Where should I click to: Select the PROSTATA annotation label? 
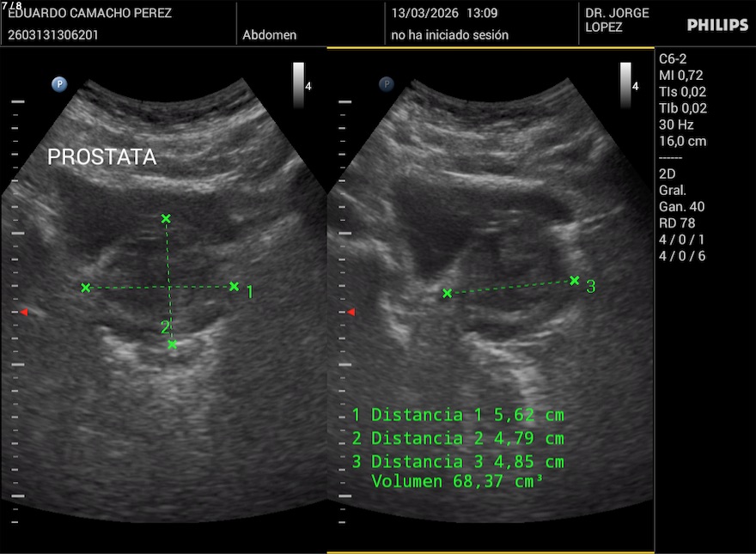point(101,157)
